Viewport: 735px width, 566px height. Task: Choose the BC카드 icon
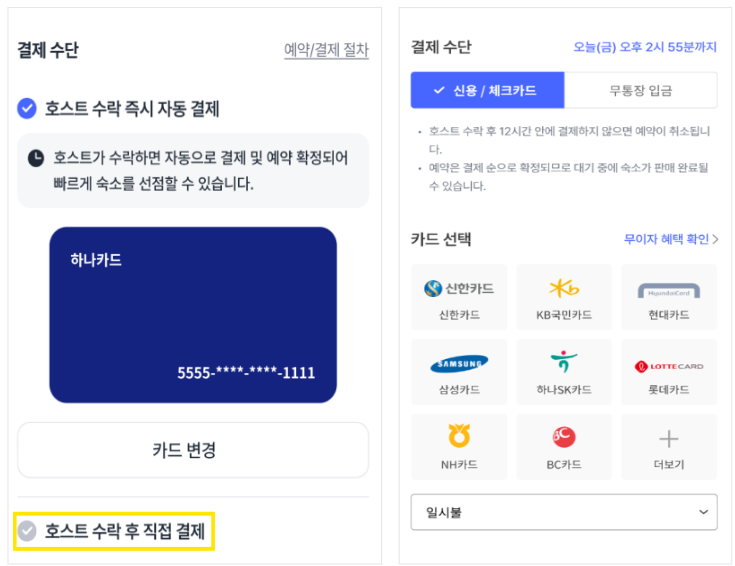[x=564, y=437]
